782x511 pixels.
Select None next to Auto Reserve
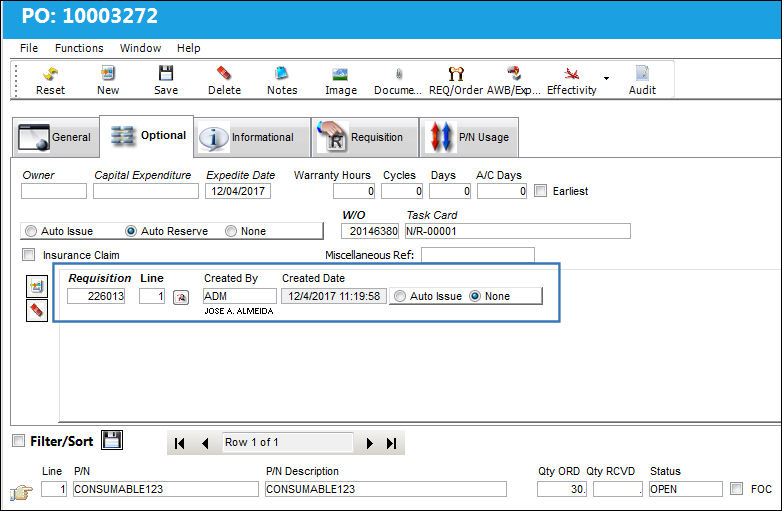230,231
